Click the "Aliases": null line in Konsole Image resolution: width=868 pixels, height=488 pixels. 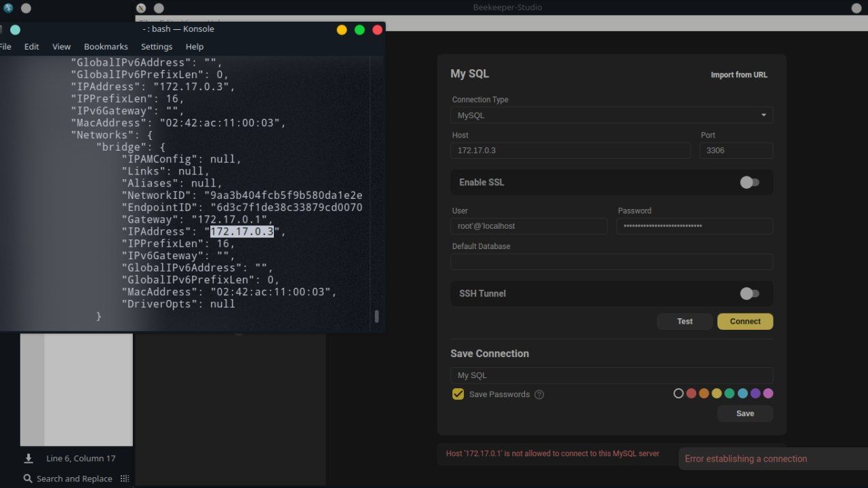click(x=172, y=183)
